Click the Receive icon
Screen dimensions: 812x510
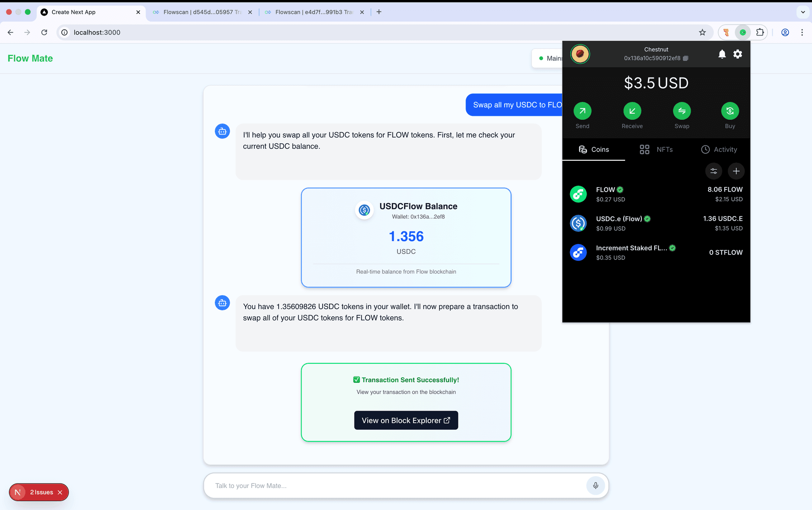[632, 111]
